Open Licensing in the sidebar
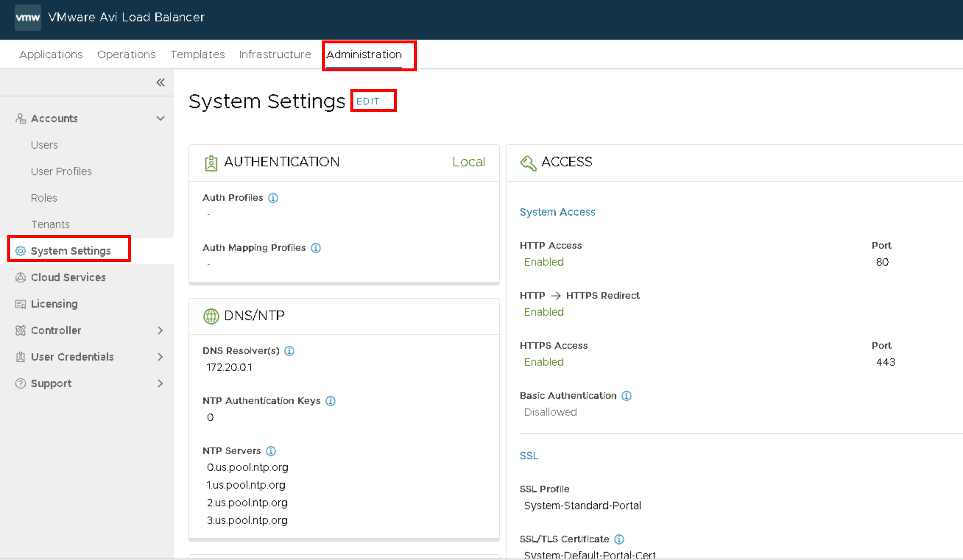Image resolution: width=963 pixels, height=560 pixels. click(x=54, y=304)
